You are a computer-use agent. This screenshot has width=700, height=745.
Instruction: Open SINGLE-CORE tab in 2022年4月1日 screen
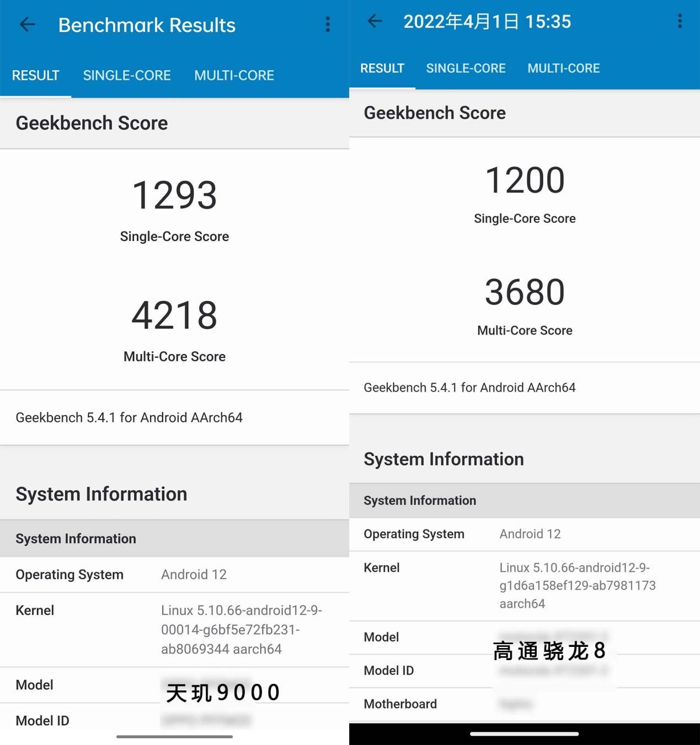(466, 68)
